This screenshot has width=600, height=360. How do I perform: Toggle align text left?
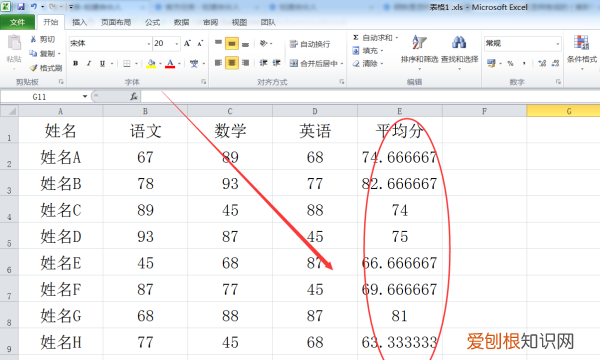click(x=218, y=63)
